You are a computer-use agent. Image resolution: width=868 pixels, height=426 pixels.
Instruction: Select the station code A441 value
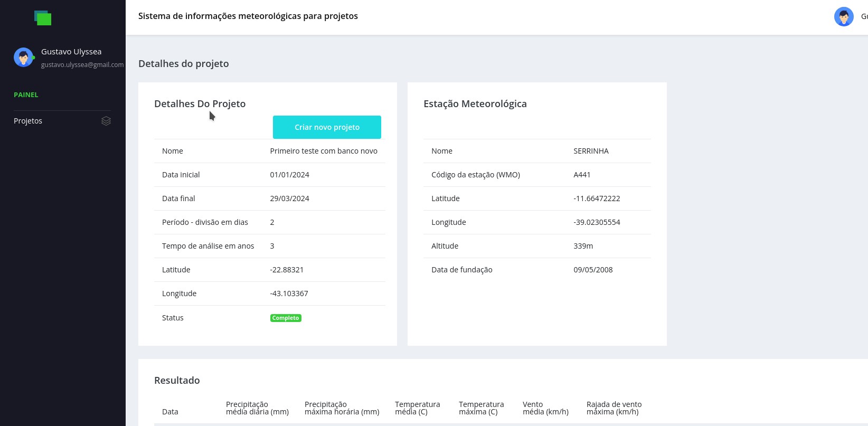coord(582,175)
